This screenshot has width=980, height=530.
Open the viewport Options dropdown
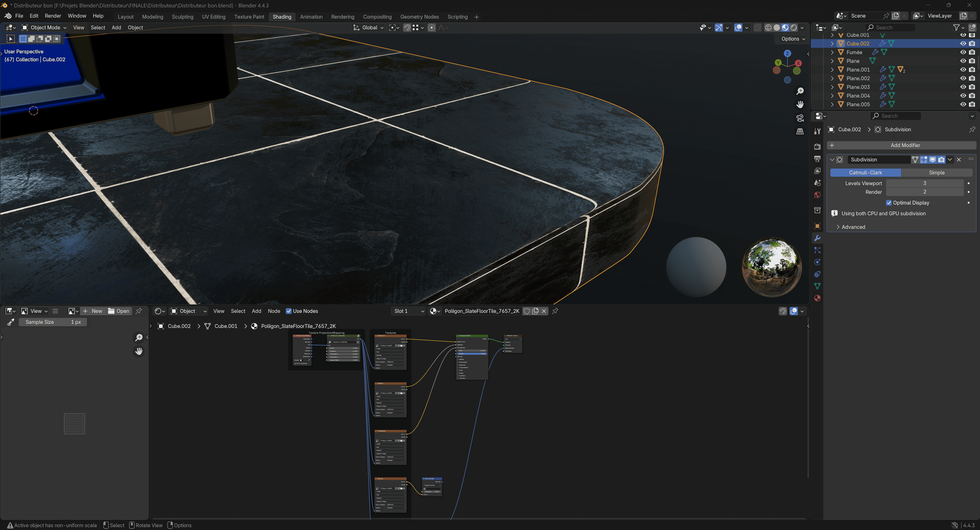(x=793, y=39)
